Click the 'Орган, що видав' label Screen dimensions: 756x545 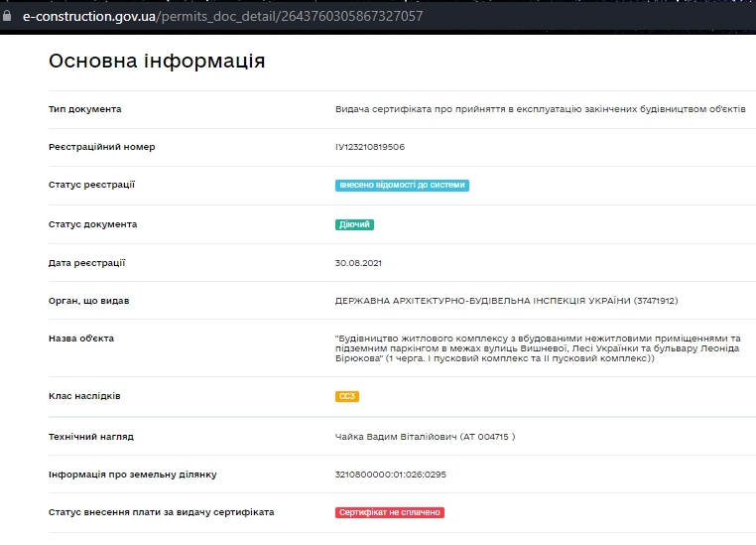coord(88,301)
